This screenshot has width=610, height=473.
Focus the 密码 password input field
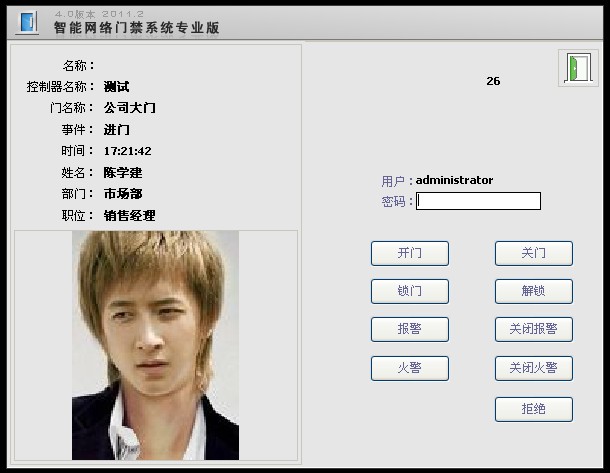point(478,201)
